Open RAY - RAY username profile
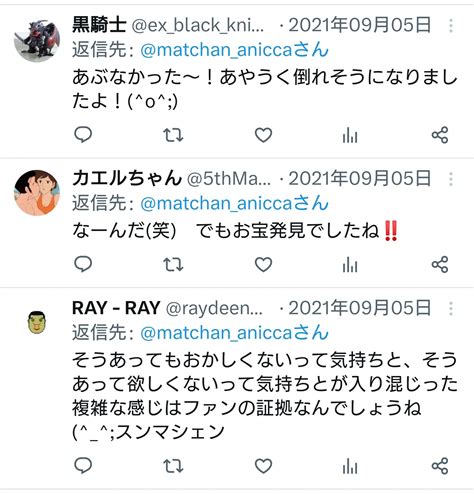The image size is (474, 494). [116, 308]
